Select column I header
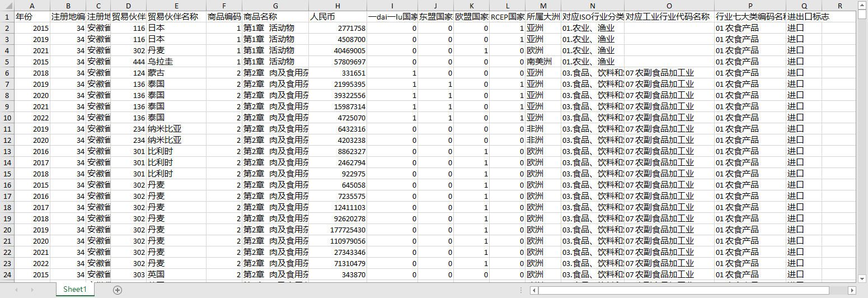Viewport: 868px width, 298px height. click(392, 6)
